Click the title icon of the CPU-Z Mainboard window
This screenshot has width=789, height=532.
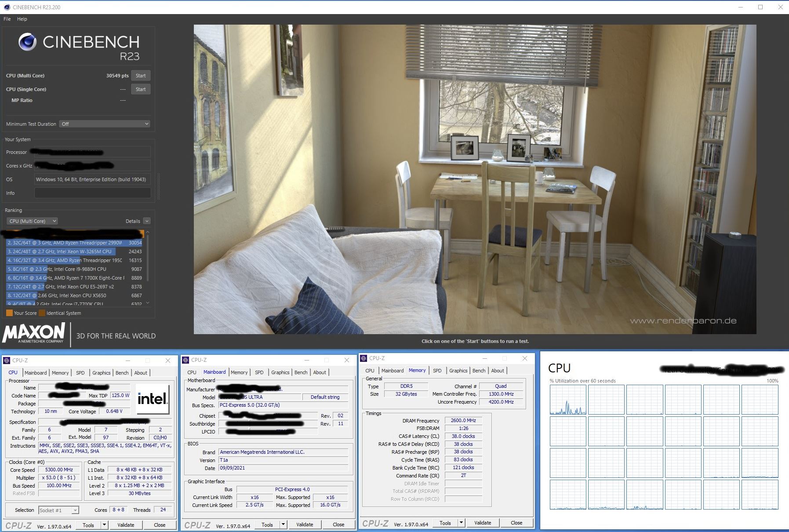[185, 360]
